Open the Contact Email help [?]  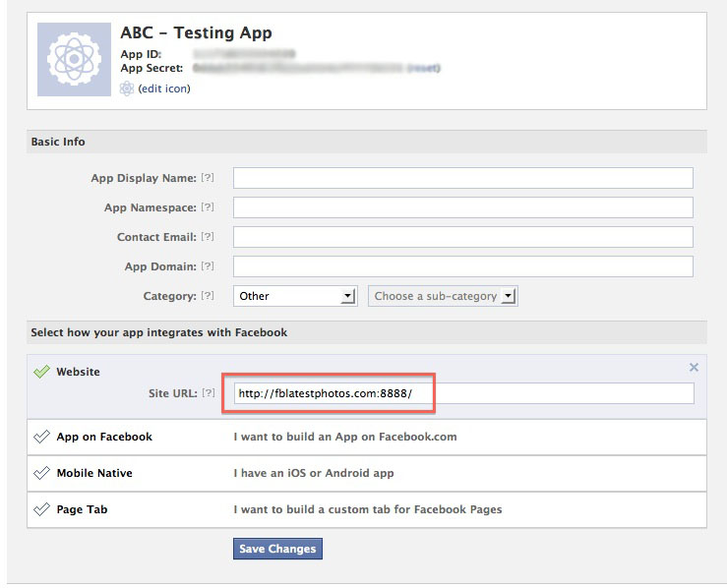pyautogui.click(x=208, y=236)
